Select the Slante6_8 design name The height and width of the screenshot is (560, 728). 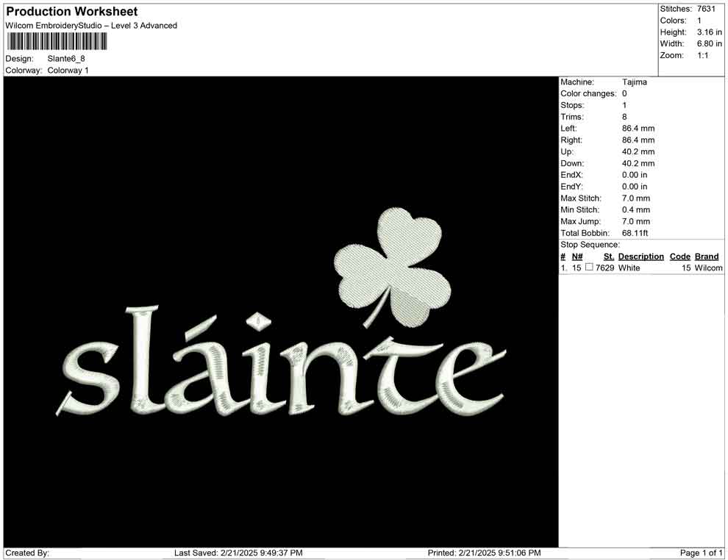pyautogui.click(x=65, y=60)
